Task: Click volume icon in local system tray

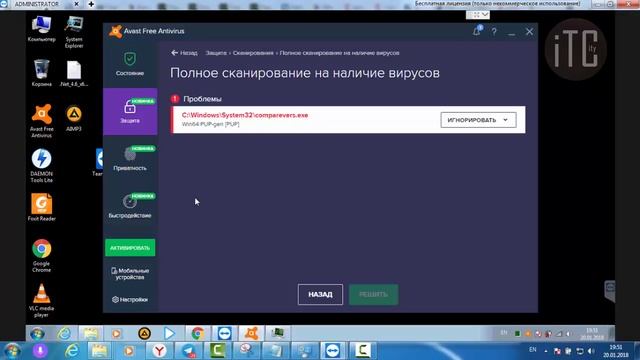Action: [590, 351]
